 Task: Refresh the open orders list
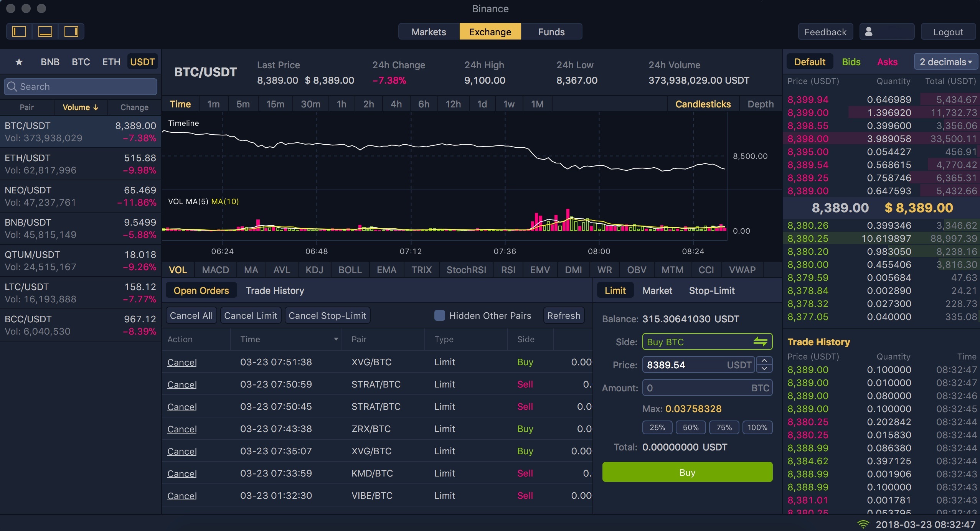pos(564,315)
